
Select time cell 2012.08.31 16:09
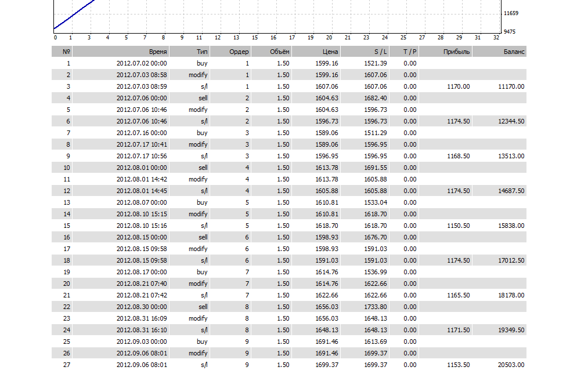(x=142, y=319)
